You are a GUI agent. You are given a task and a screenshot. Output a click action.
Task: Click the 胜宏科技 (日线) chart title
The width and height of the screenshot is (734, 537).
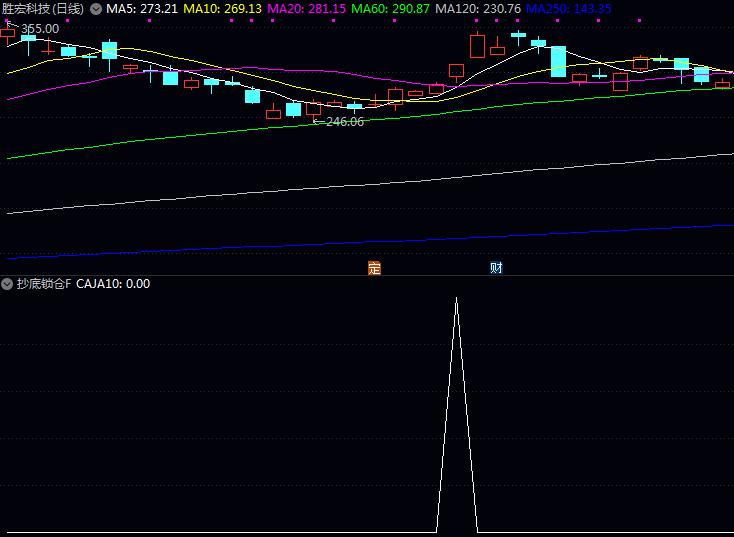[43, 8]
